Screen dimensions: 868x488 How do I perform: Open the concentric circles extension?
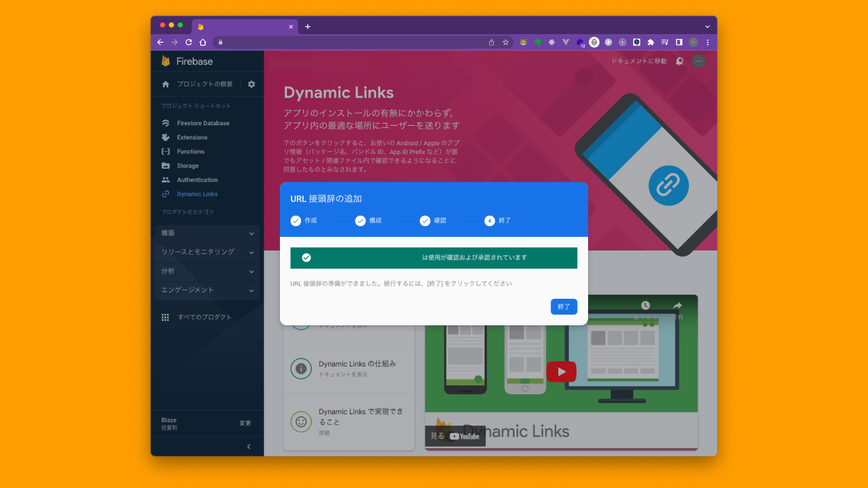click(x=623, y=42)
